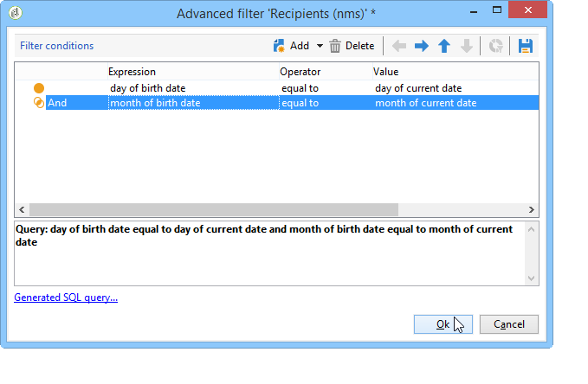Open the Add button dropdown arrow

click(x=320, y=46)
